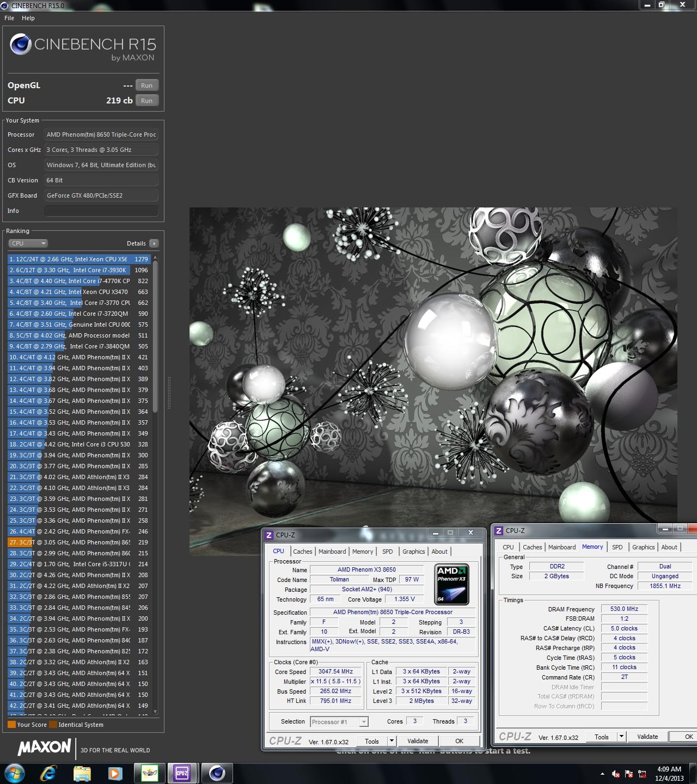Open Action Center flag tray icon
Viewport: 697px width, 784px height.
[629, 774]
